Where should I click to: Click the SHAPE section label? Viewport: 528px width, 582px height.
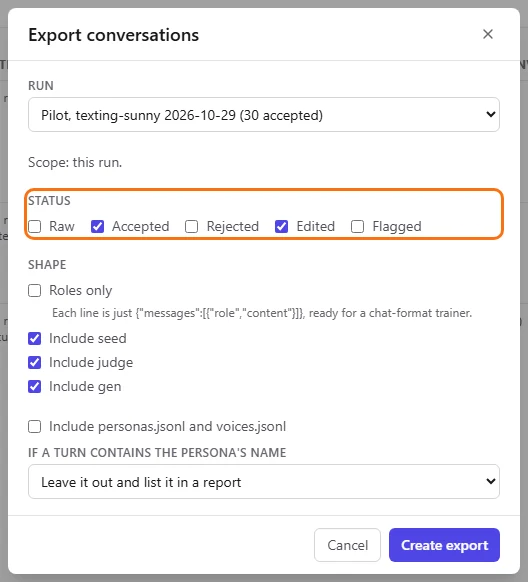[47, 265]
